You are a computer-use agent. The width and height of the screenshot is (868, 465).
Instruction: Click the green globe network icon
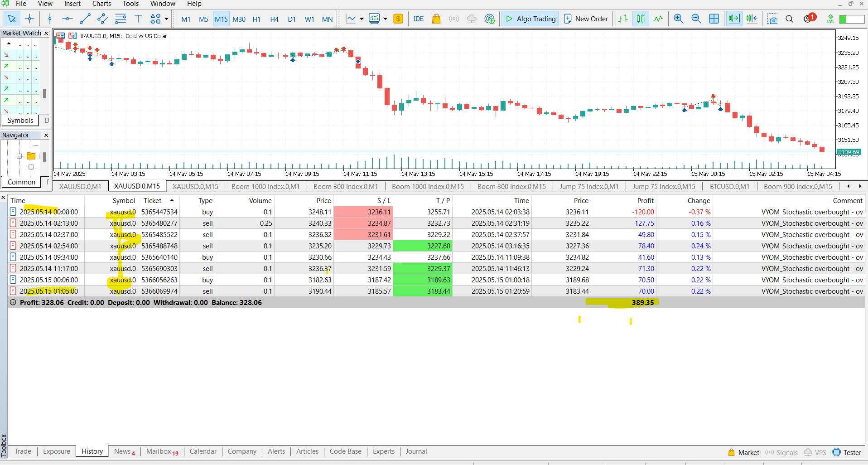click(489, 19)
